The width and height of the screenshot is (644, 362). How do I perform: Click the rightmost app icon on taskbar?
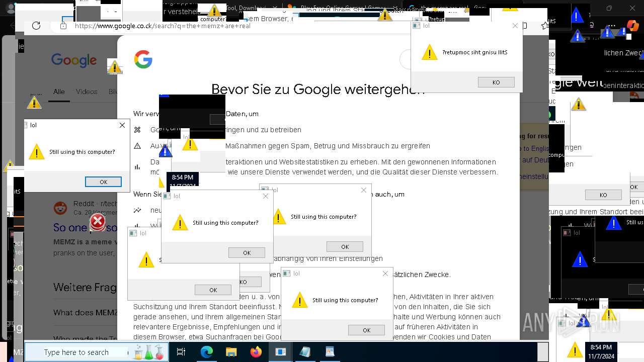(330, 352)
